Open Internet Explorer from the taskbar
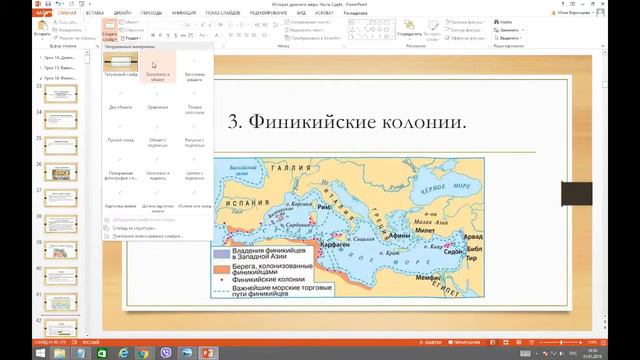Viewport: 640px width, 360px height. (123, 353)
